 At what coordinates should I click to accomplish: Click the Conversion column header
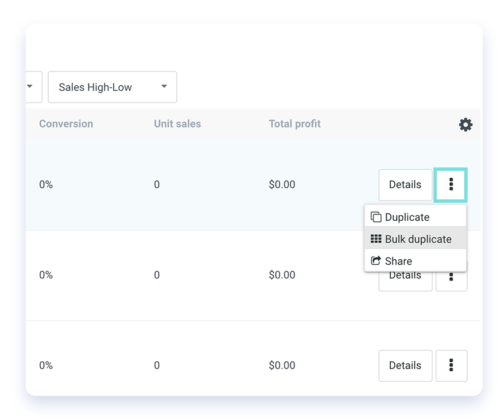[x=66, y=124]
